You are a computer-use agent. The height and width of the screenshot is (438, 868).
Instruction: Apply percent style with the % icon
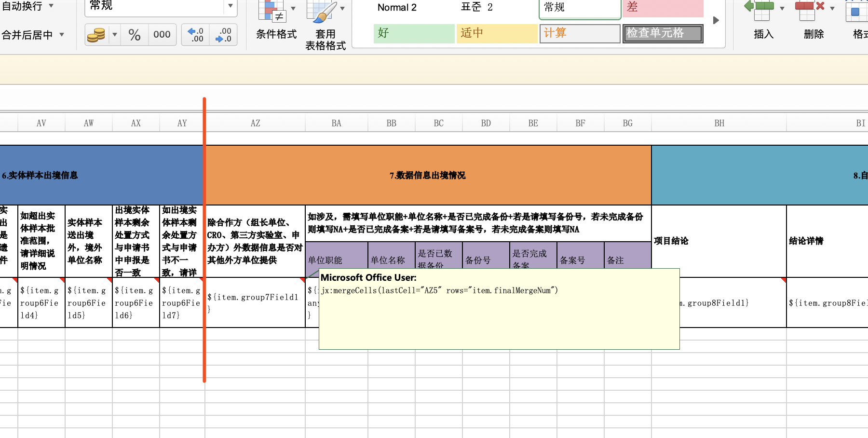[x=135, y=35]
